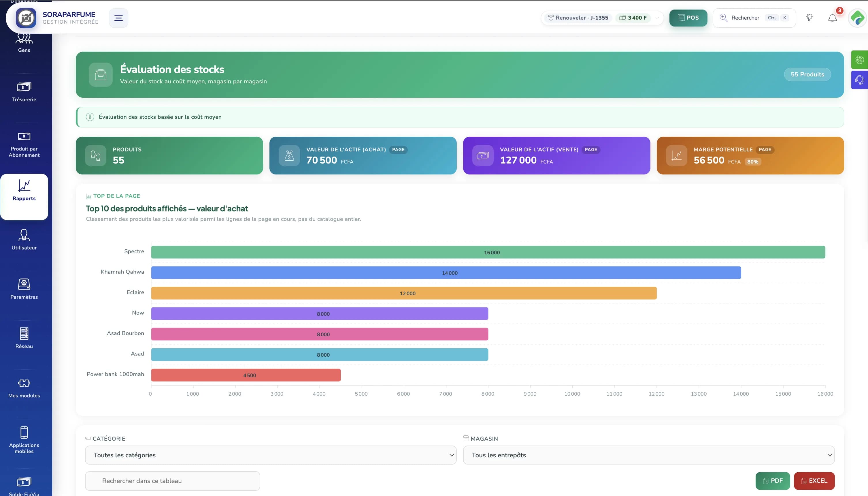Click the SoraParfume camera logo icon

[x=26, y=18]
